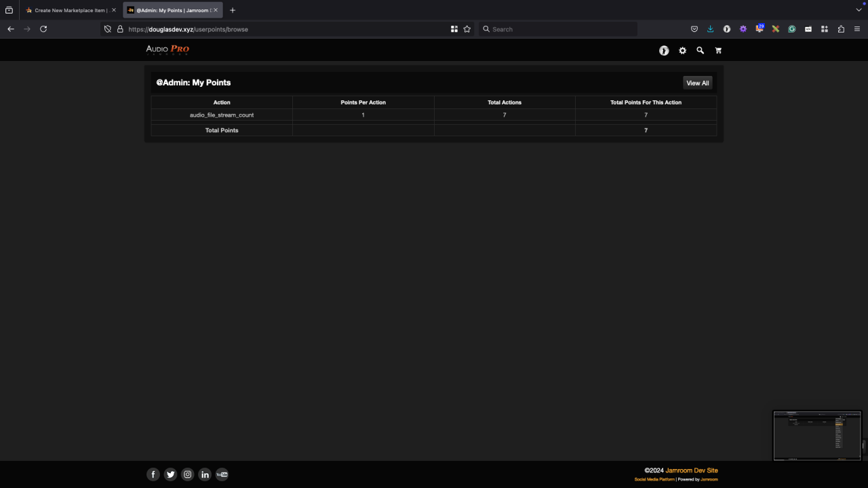Open the site settings gear icon
This screenshot has width=868, height=488.
click(x=683, y=51)
